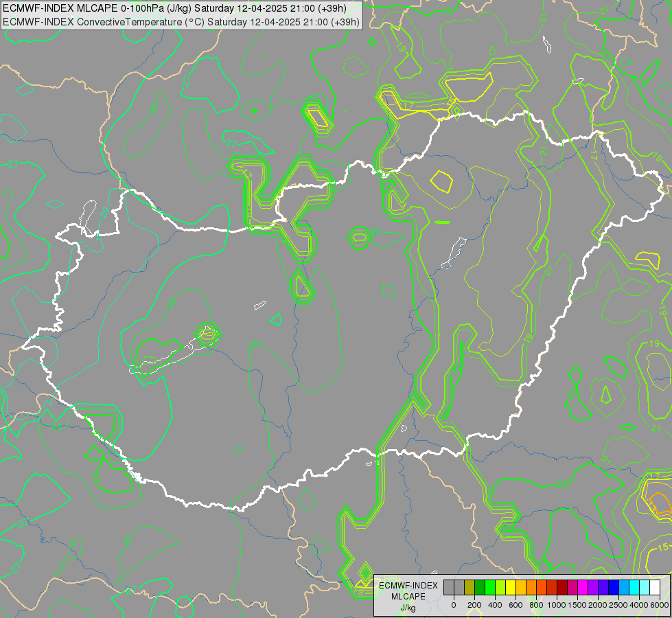
Task: Click the ConvectiveTemperature (°C) title line
Action: click(x=181, y=22)
